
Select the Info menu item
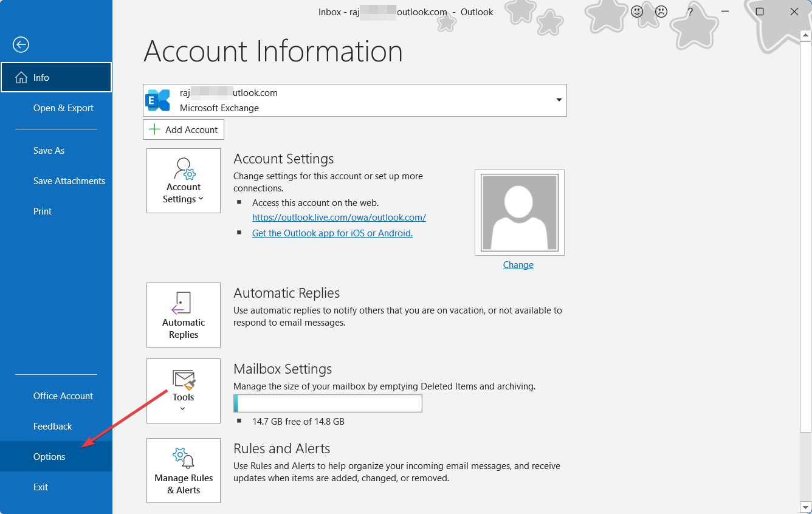[x=56, y=77]
